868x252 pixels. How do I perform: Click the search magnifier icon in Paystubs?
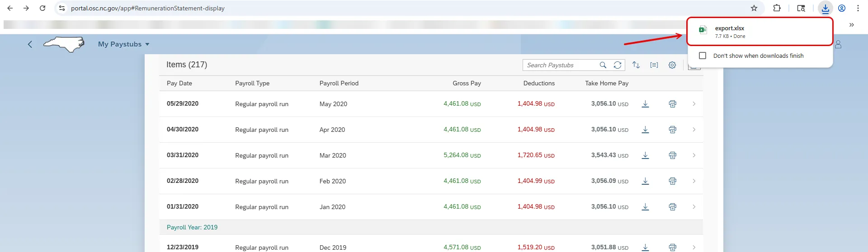click(x=603, y=65)
